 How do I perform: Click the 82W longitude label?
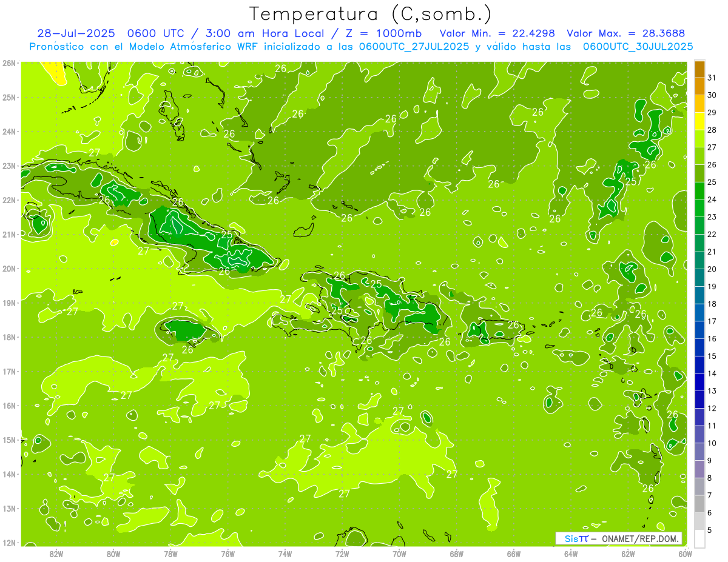coord(56,554)
